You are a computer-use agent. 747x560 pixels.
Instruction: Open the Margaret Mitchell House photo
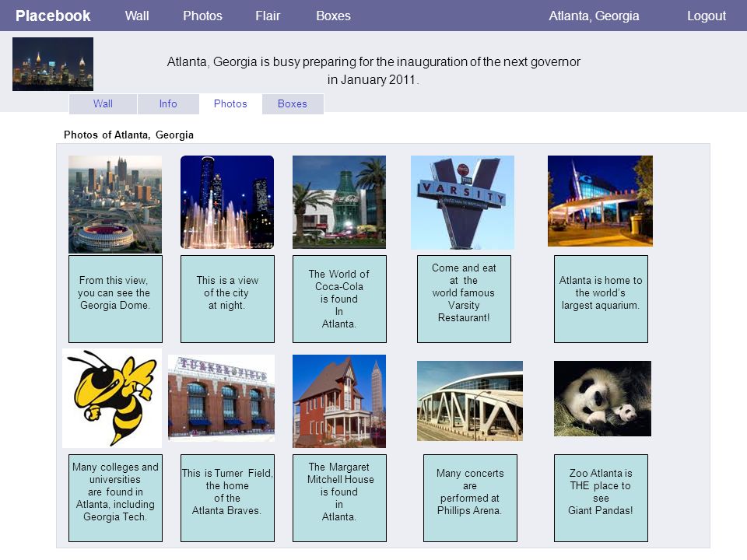pos(339,401)
